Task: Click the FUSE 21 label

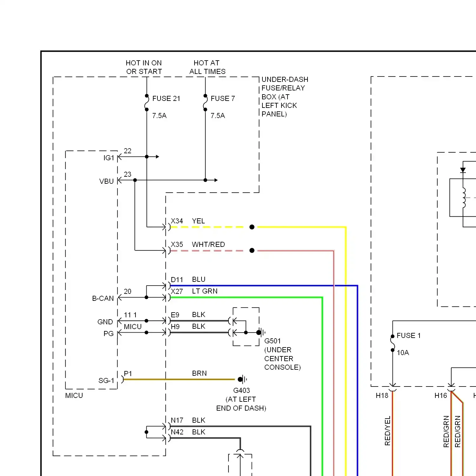Action: pos(166,98)
